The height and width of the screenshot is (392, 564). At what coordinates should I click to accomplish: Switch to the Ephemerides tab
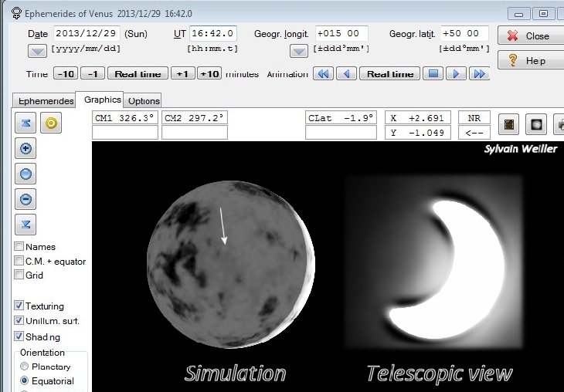click(x=45, y=101)
